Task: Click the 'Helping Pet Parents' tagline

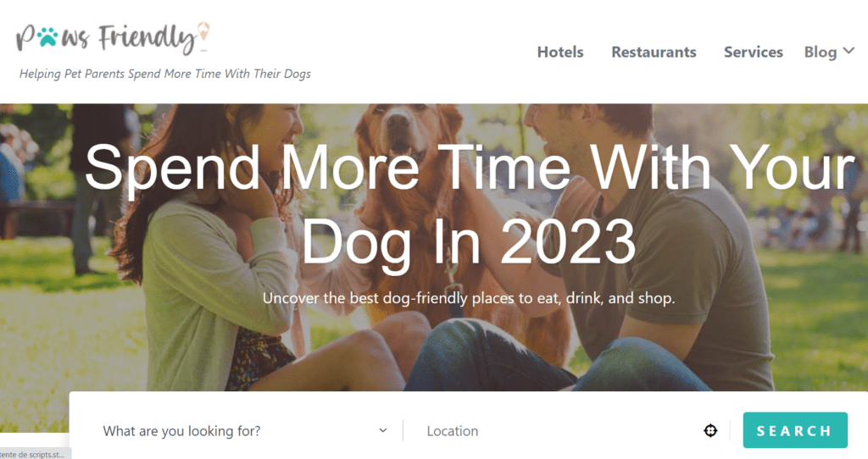Action: [x=165, y=74]
